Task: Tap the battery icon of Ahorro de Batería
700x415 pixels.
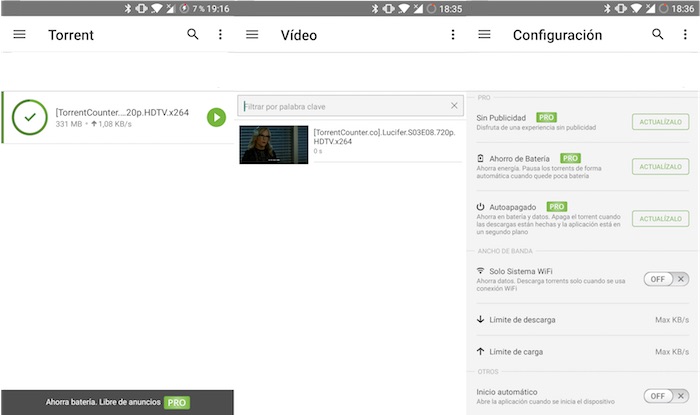Action: pyautogui.click(x=480, y=158)
